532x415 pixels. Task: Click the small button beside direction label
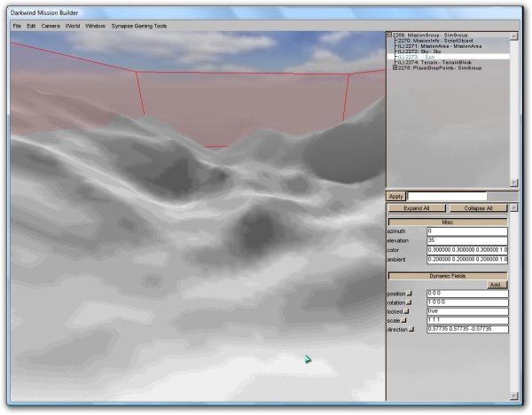point(411,329)
